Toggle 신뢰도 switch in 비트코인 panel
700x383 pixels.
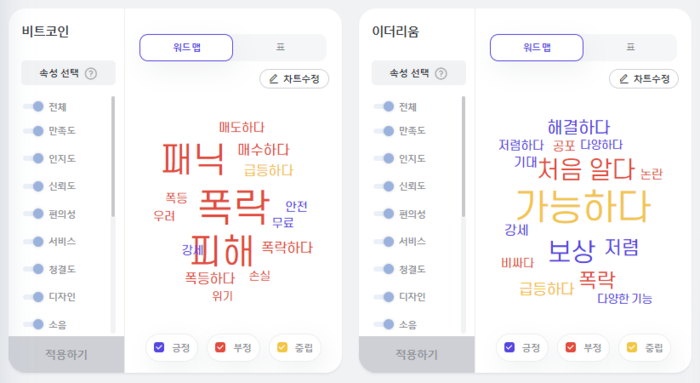click(33, 186)
